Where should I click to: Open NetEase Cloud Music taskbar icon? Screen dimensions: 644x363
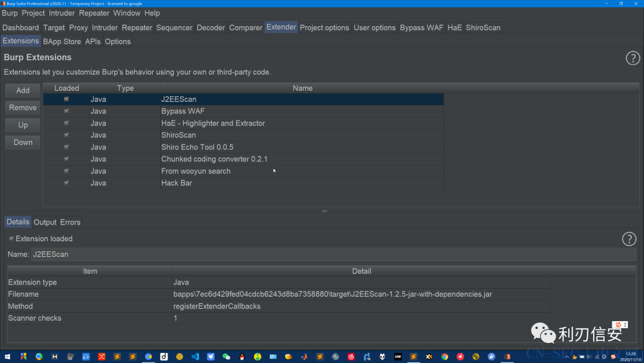pyautogui.click(x=351, y=356)
